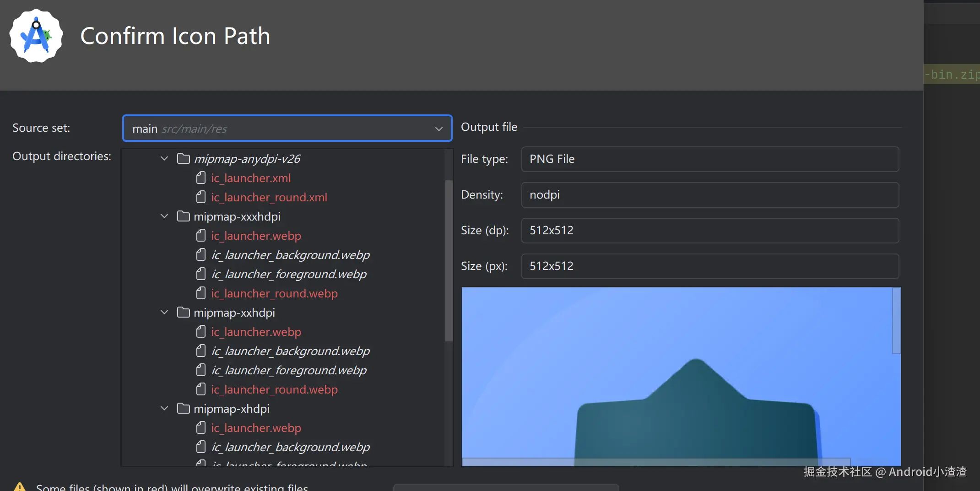Click the preview image horizontal scrollbar

[x=656, y=462]
